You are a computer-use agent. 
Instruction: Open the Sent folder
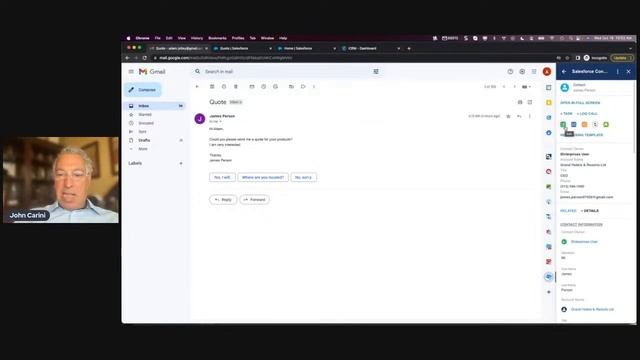(142, 132)
